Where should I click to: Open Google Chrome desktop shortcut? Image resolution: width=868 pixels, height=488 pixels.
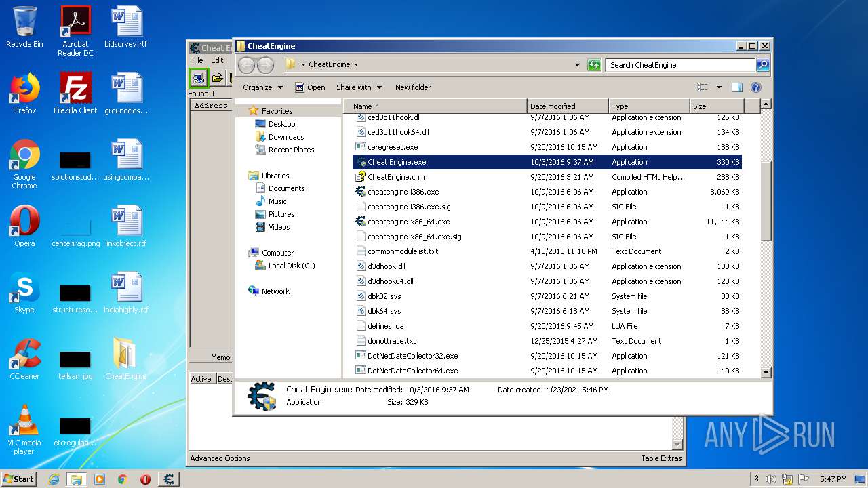tap(24, 165)
